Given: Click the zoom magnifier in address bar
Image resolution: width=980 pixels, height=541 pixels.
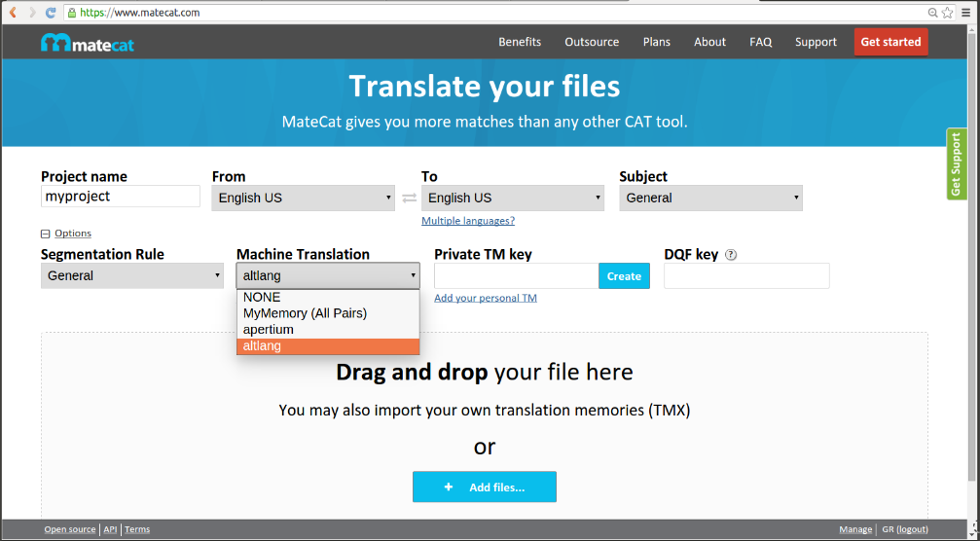Looking at the screenshot, I should (x=932, y=12).
